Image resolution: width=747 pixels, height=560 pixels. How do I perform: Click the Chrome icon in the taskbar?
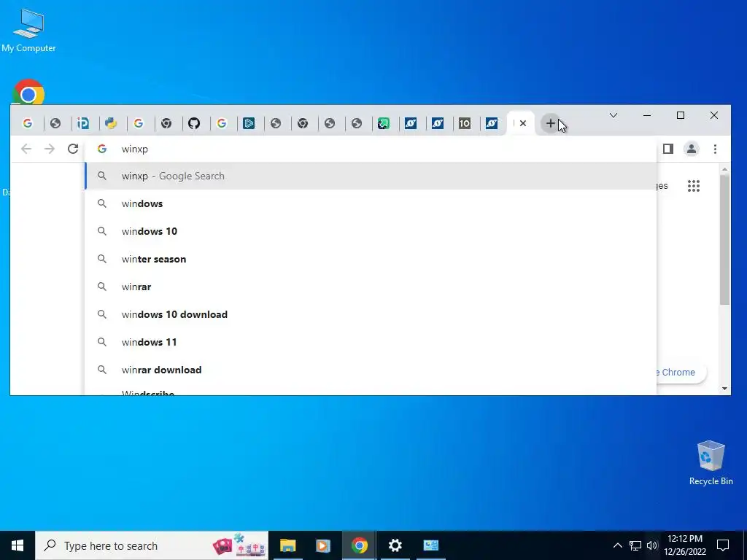coord(359,545)
